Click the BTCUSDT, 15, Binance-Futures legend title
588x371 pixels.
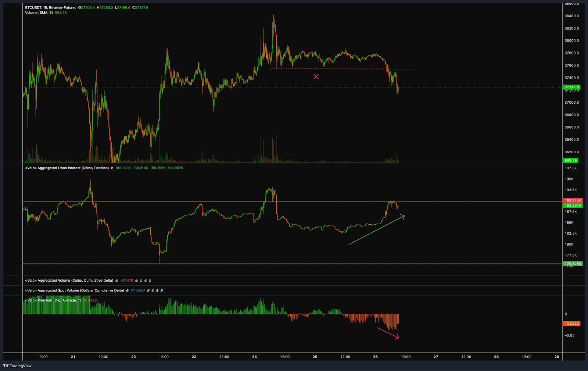coord(51,7)
